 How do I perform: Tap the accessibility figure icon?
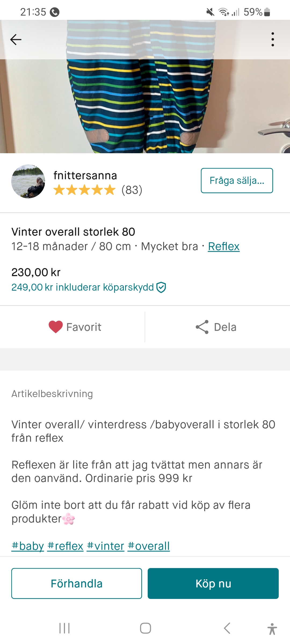pyautogui.click(x=272, y=629)
